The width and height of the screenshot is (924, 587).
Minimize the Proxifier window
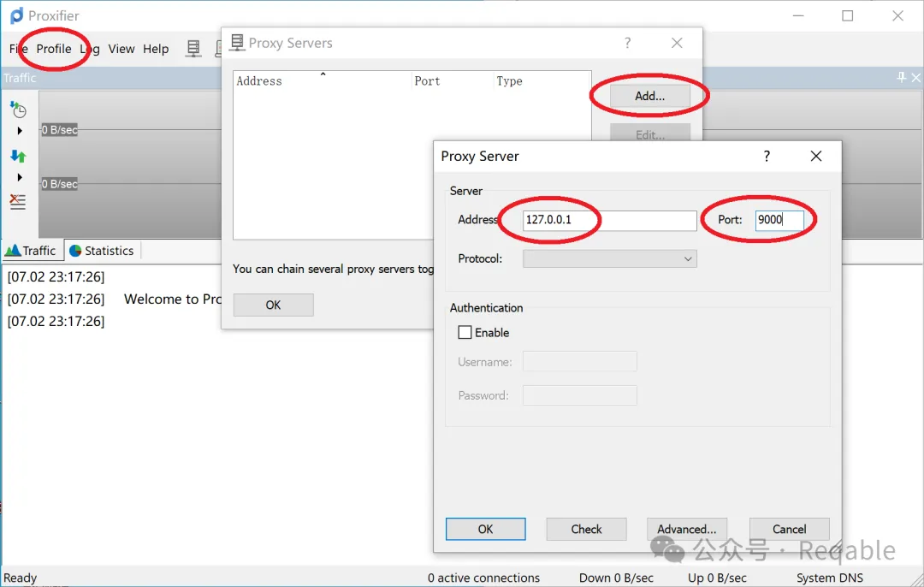[798, 16]
